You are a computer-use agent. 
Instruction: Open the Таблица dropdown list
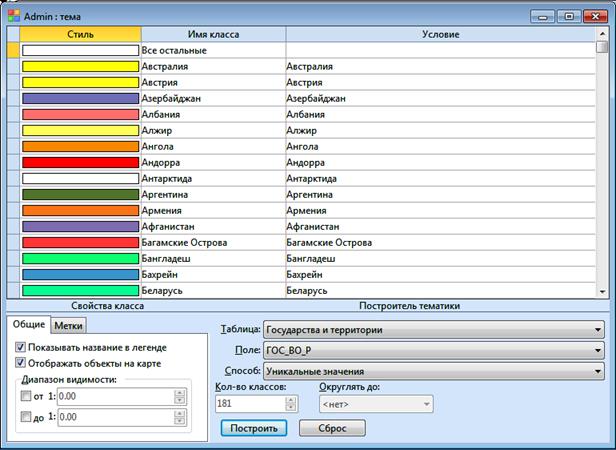[433, 329]
